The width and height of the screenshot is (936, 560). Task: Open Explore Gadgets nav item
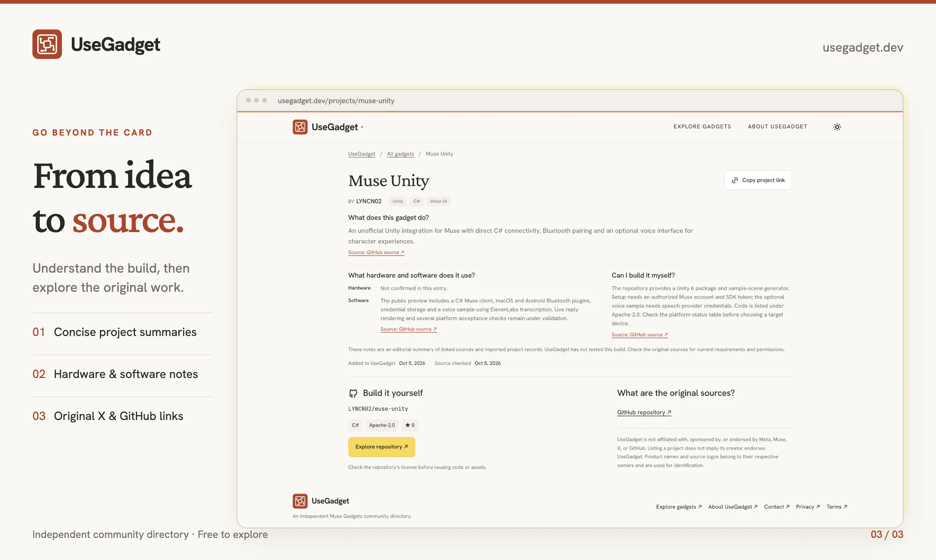tap(702, 126)
